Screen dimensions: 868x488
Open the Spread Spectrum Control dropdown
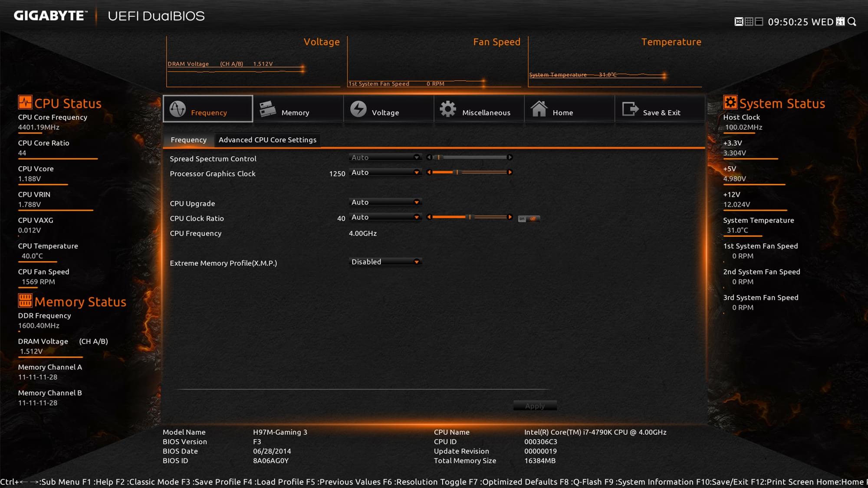pyautogui.click(x=385, y=157)
